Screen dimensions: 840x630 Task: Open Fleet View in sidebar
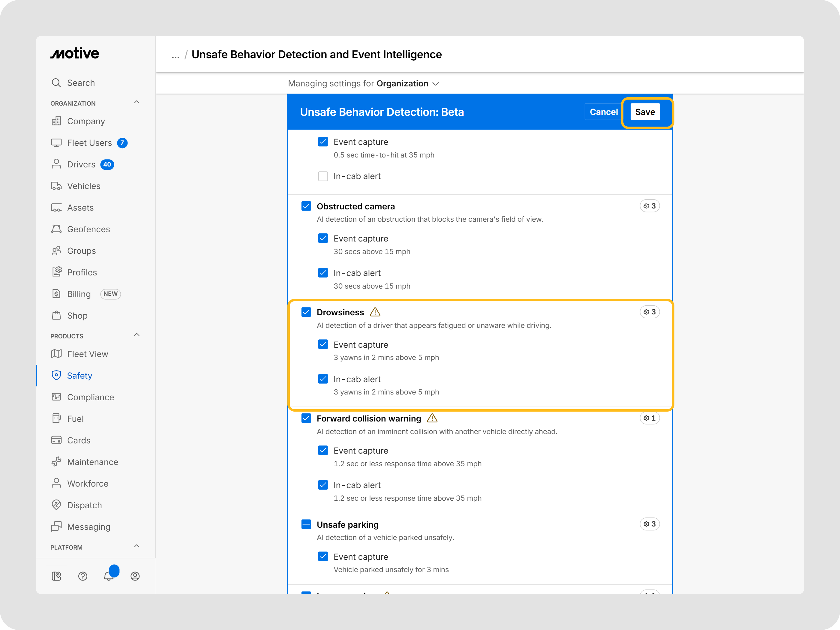(x=87, y=354)
